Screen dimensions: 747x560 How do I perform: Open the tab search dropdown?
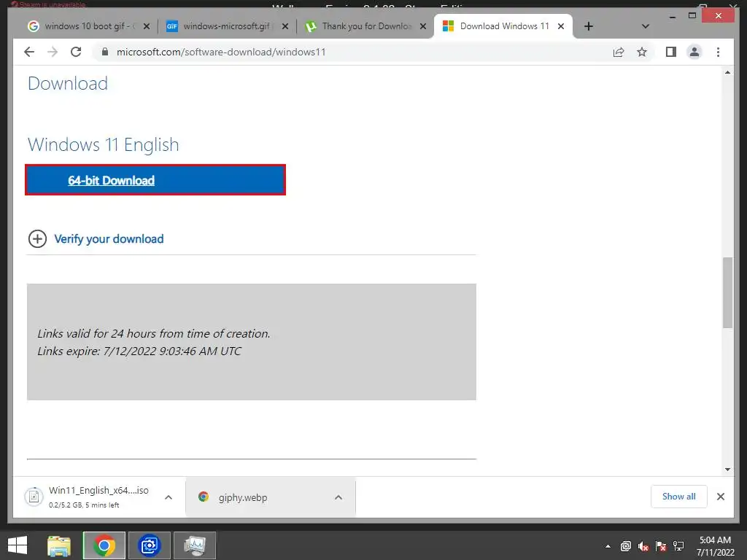pos(646,26)
